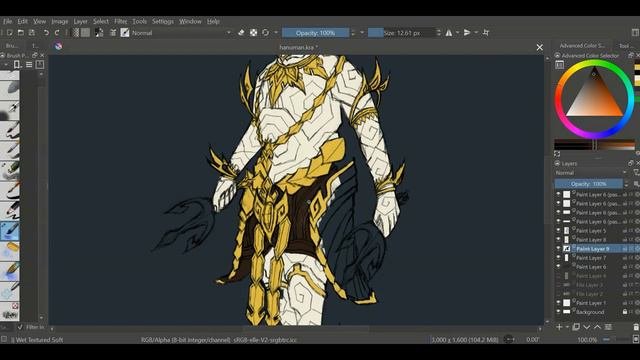
Task: Toggle eraser mode
Action: pos(241,33)
